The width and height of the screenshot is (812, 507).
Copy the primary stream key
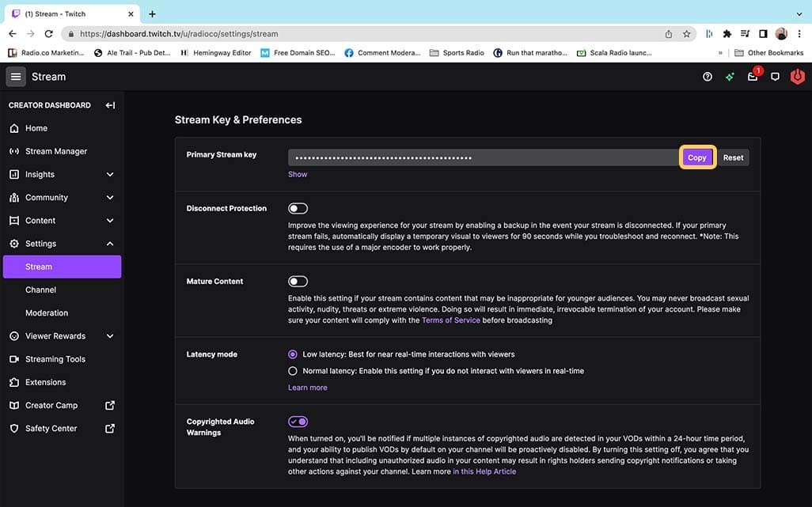pyautogui.click(x=697, y=157)
